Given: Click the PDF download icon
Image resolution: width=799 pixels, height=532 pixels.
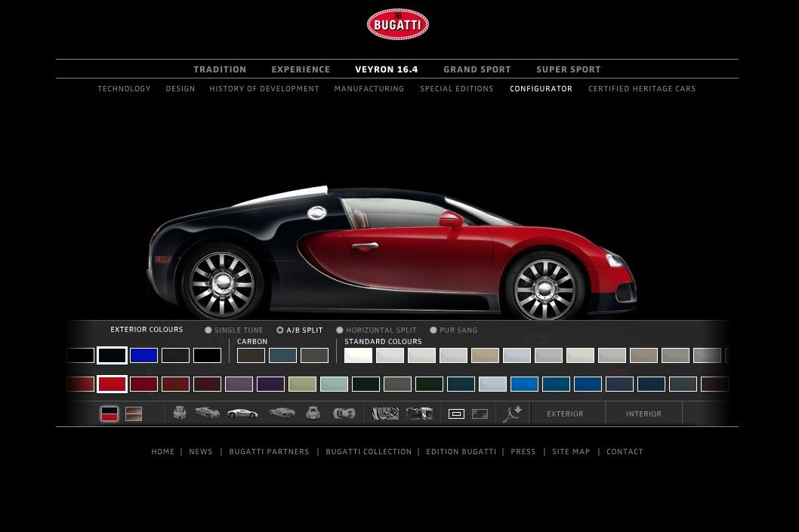Looking at the screenshot, I should [x=513, y=414].
